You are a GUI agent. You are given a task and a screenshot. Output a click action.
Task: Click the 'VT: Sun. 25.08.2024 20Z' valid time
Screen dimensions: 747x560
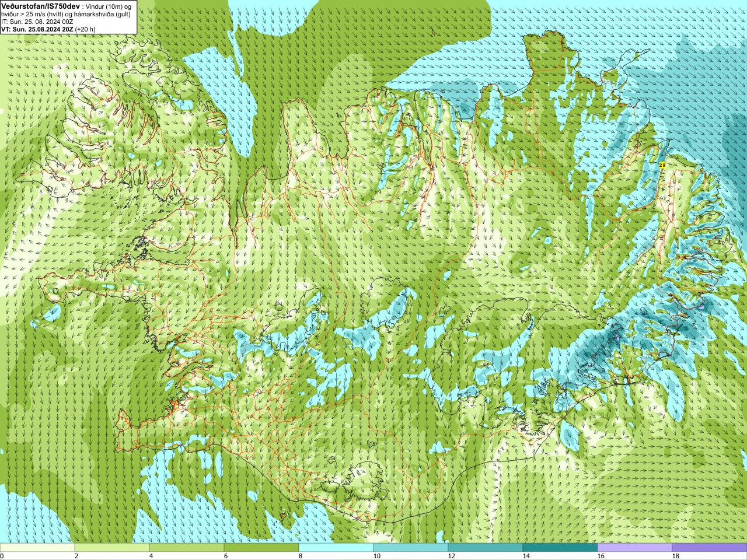(37, 29)
